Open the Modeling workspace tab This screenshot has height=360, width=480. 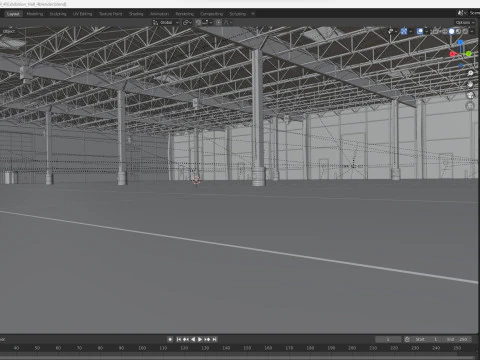click(x=35, y=14)
